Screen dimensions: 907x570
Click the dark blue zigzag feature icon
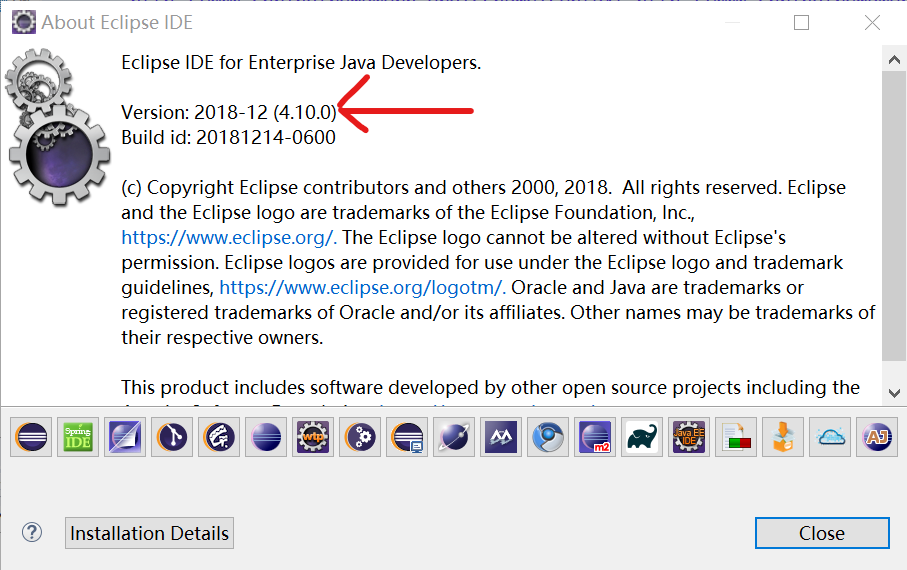[x=501, y=437]
